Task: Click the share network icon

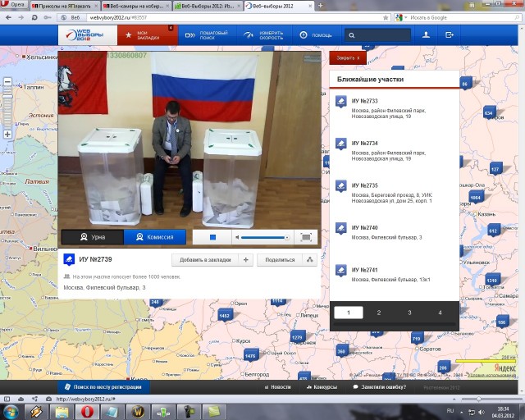Action: pyautogui.click(x=310, y=260)
